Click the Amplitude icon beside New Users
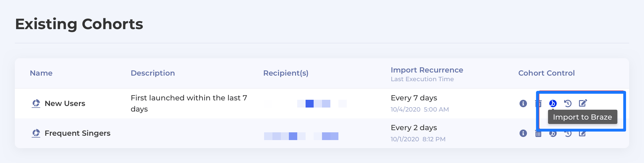This screenshot has width=644, height=163. click(x=36, y=104)
